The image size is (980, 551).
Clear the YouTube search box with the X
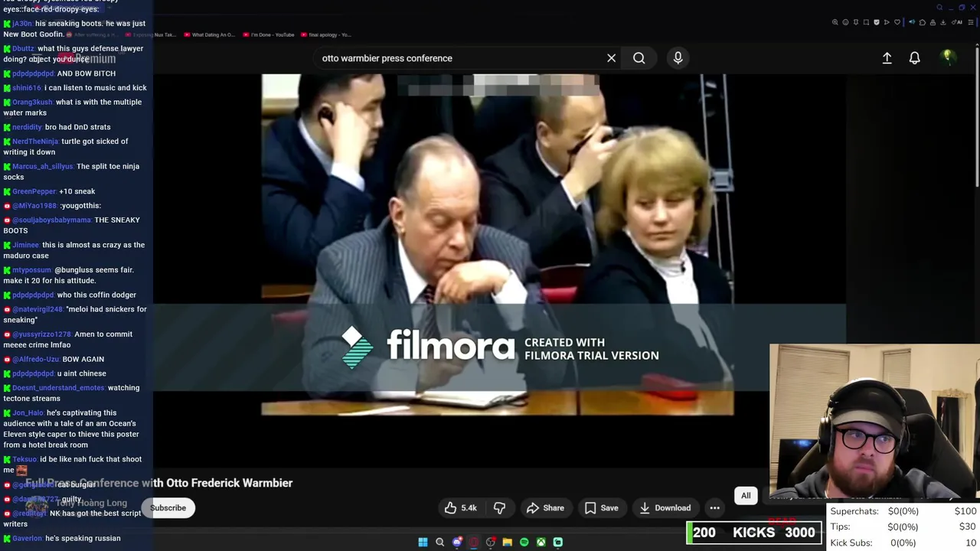(611, 58)
